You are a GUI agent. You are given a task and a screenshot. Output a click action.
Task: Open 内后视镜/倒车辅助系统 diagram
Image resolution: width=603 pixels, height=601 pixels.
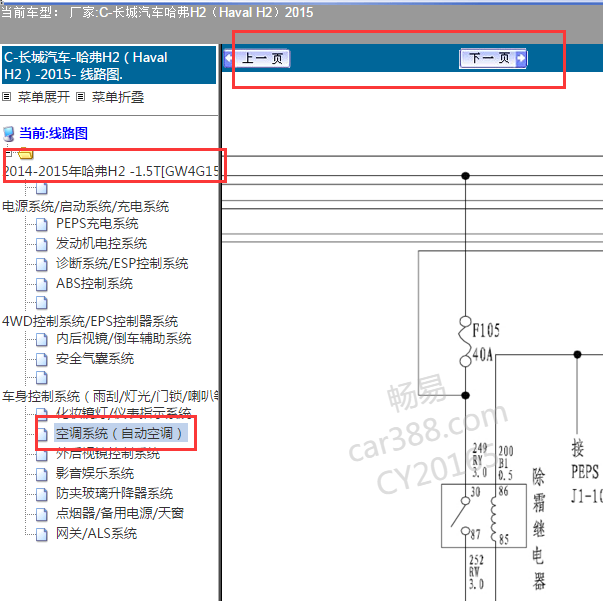pos(123,338)
